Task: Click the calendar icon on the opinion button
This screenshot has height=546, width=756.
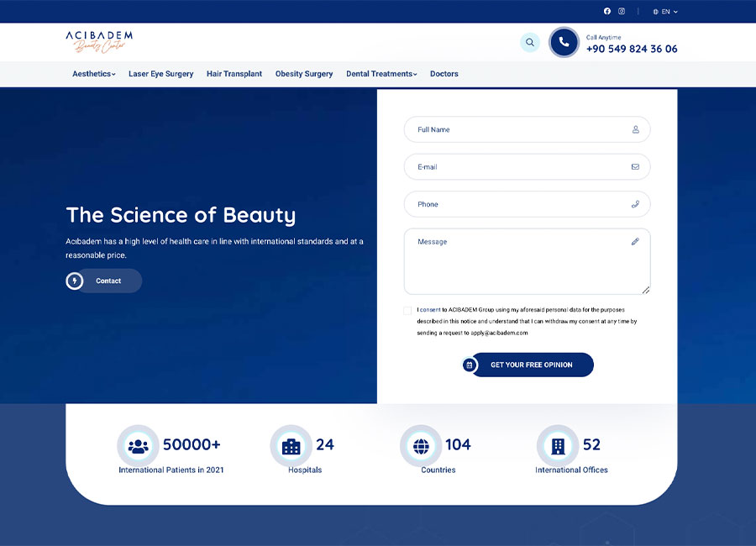Action: coord(469,365)
